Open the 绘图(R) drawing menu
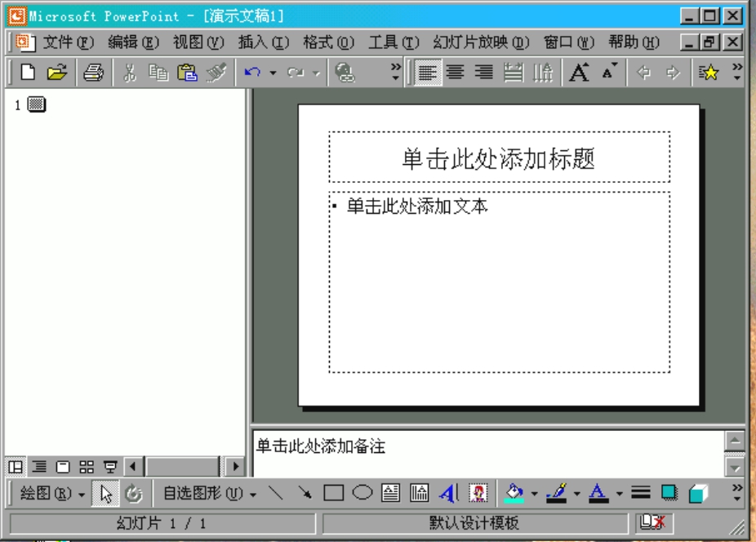Image resolution: width=756 pixels, height=542 pixels. (51, 493)
